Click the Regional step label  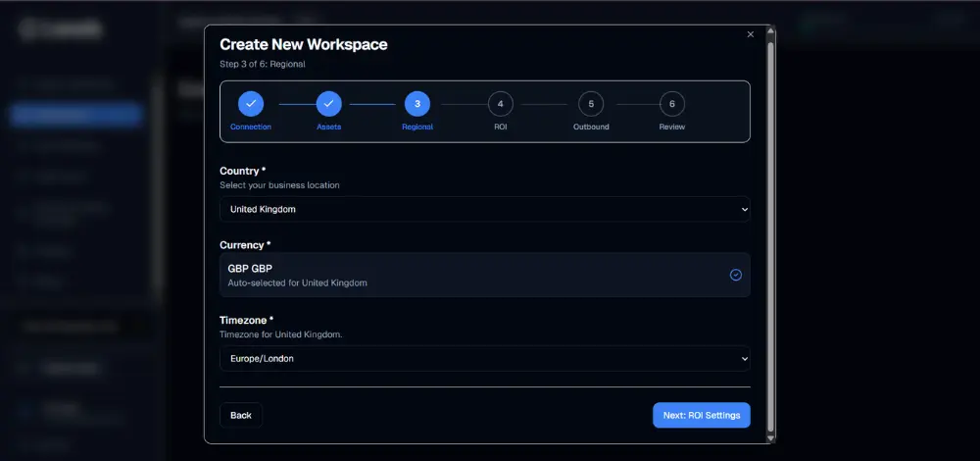pyautogui.click(x=417, y=127)
